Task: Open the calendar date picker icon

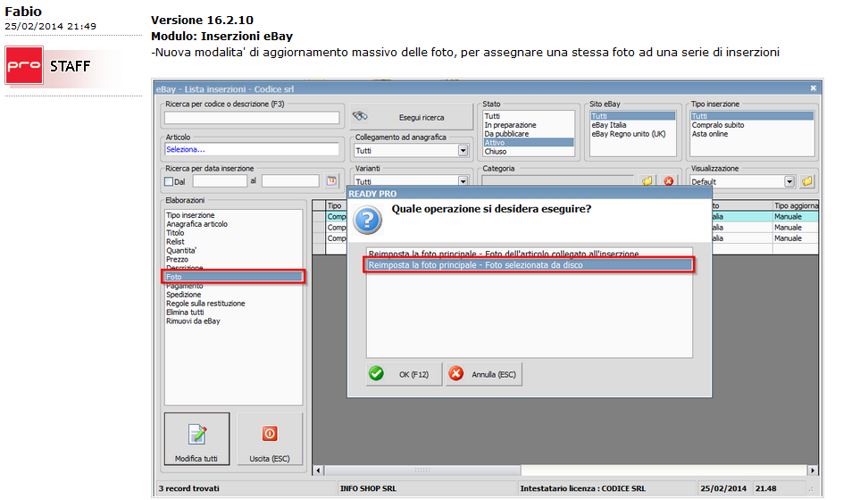Action: (331, 181)
